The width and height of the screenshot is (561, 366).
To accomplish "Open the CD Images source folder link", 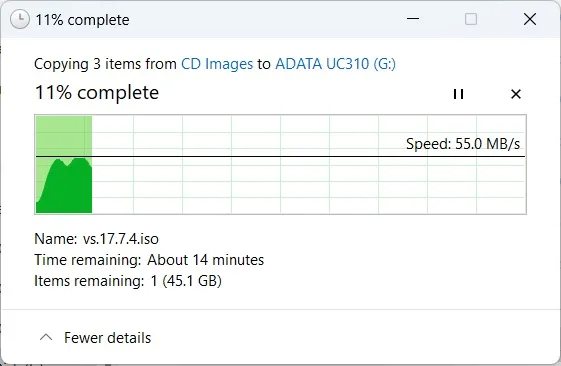I will click(217, 64).
